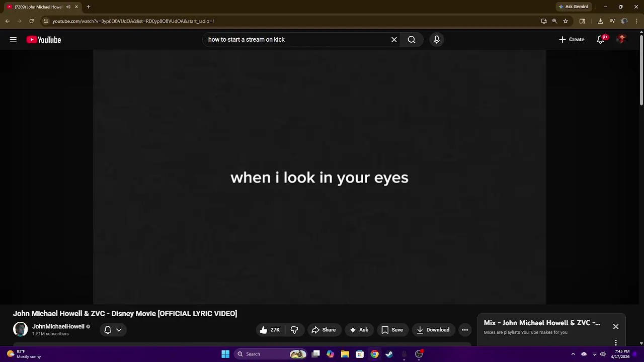644x362 pixels.
Task: Open Task View on taskbar
Action: click(x=315, y=354)
